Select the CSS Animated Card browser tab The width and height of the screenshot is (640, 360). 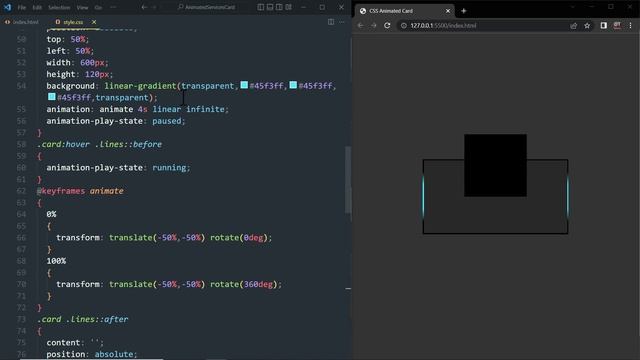point(404,11)
